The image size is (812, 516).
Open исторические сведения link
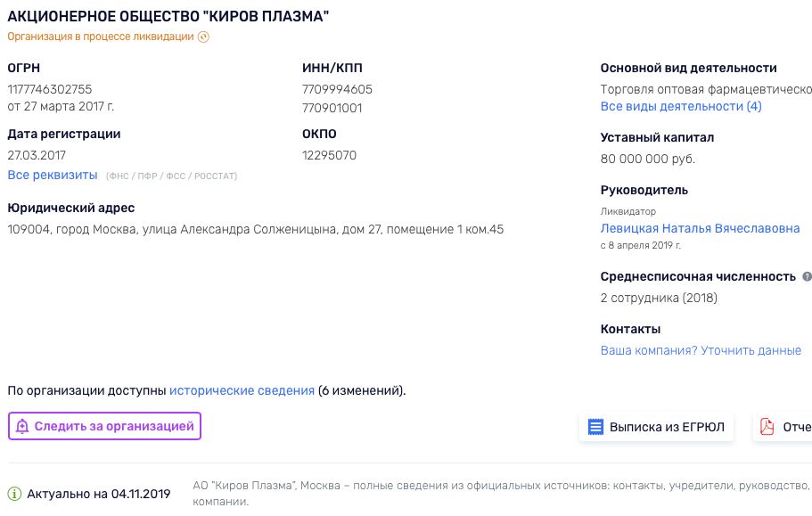242,390
